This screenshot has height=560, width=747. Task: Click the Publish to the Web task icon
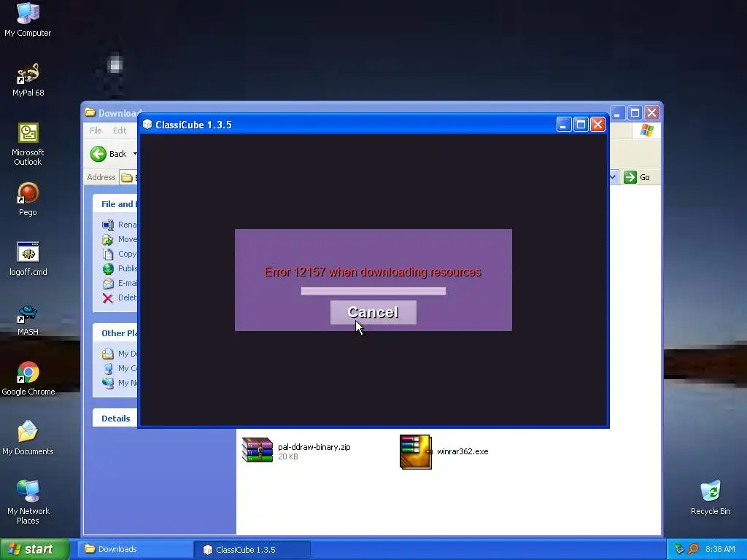coord(108,268)
